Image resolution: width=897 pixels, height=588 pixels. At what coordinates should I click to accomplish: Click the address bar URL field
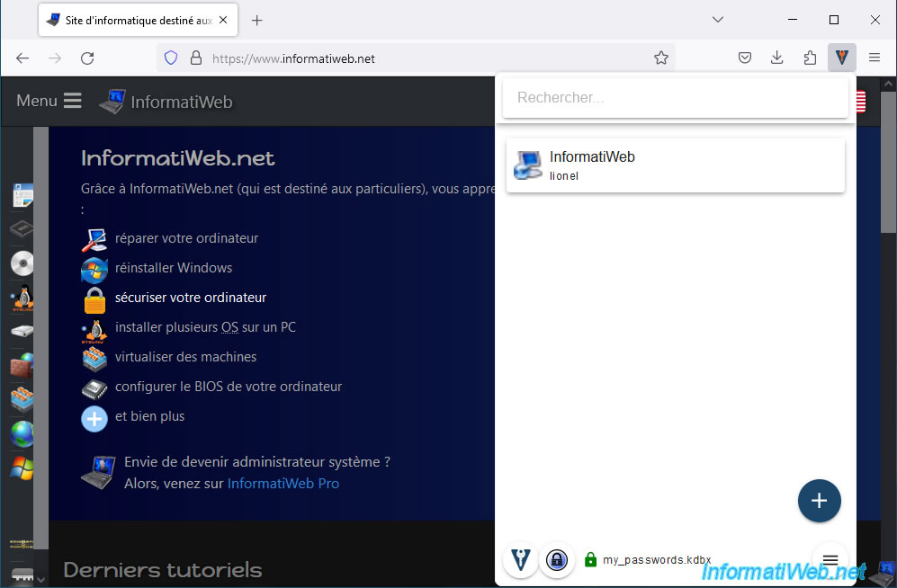(x=416, y=58)
